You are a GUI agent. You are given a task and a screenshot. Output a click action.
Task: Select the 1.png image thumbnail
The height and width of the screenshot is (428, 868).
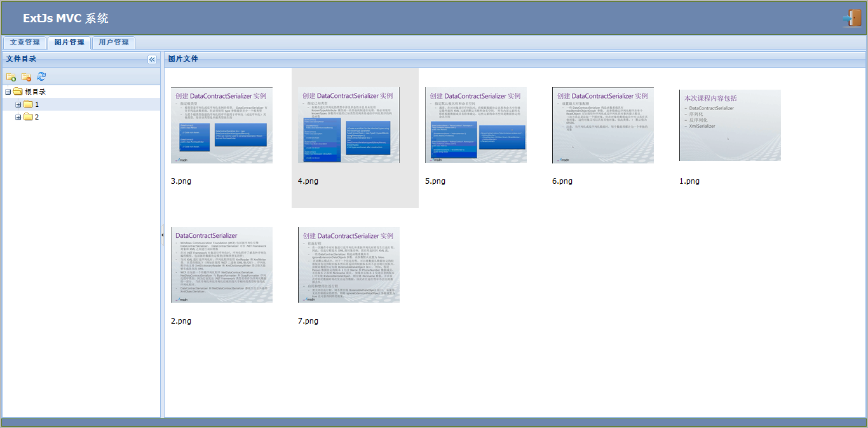pyautogui.click(x=730, y=125)
